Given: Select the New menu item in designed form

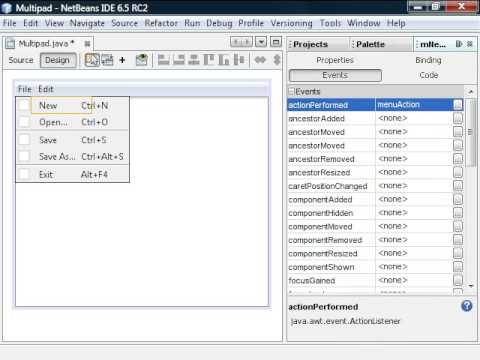Looking at the screenshot, I should tap(72, 106).
